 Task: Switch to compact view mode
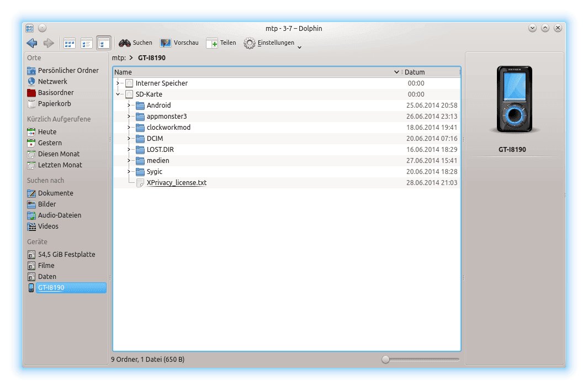(x=87, y=44)
